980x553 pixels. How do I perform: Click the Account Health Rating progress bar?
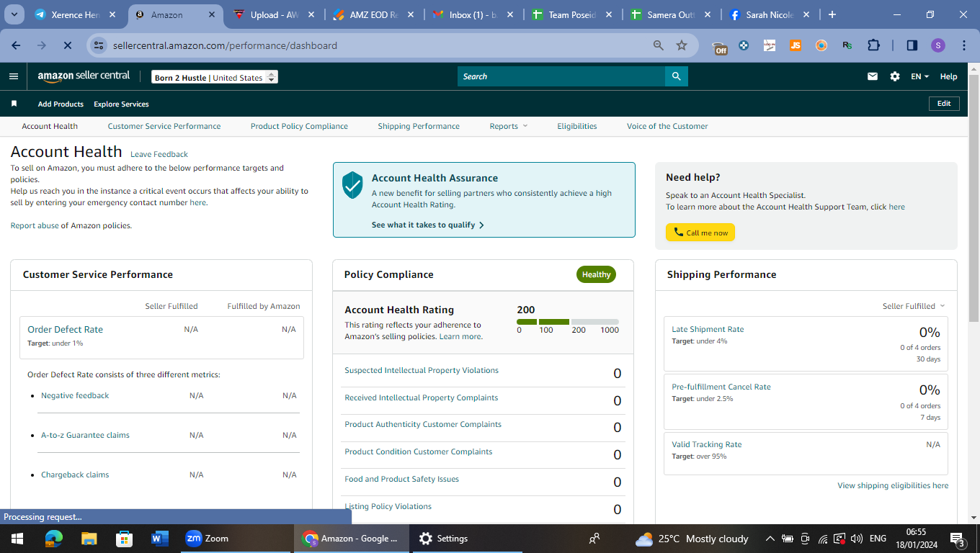(568, 321)
